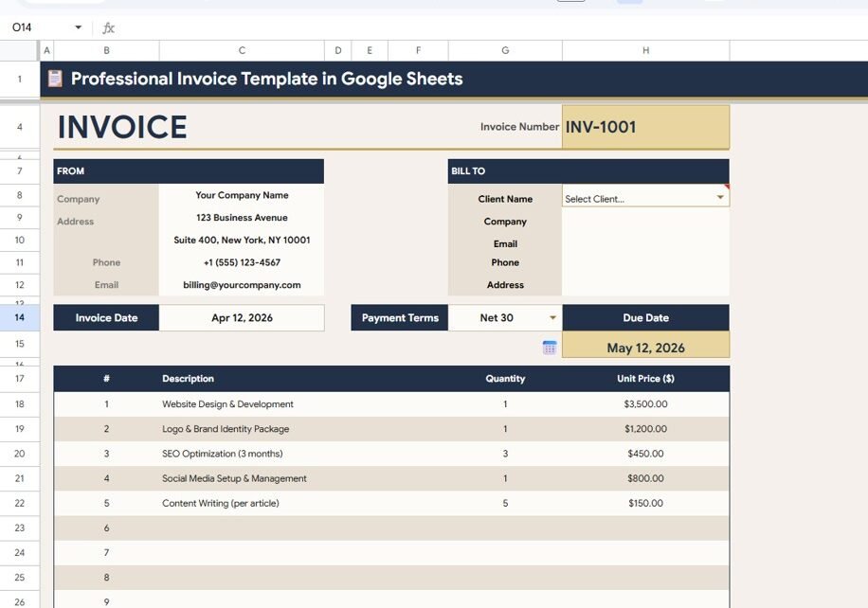Click the invoice icon in the title banner

55,79
